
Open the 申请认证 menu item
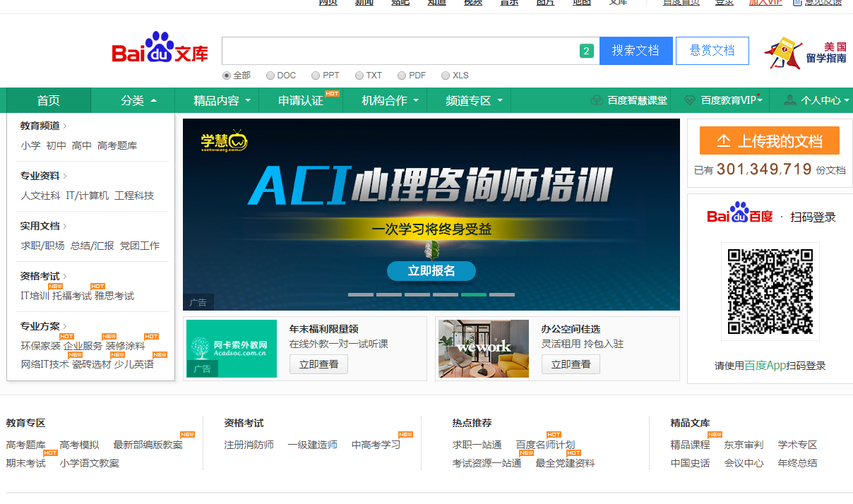[301, 100]
